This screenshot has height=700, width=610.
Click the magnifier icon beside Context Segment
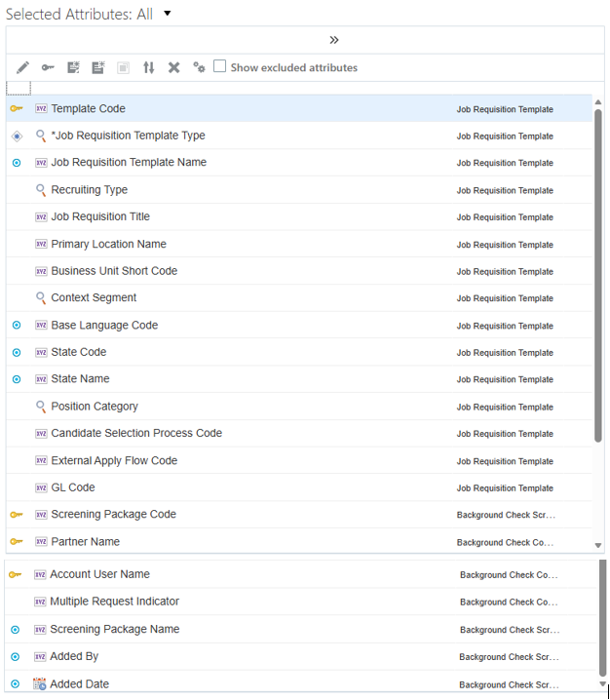pos(41,298)
